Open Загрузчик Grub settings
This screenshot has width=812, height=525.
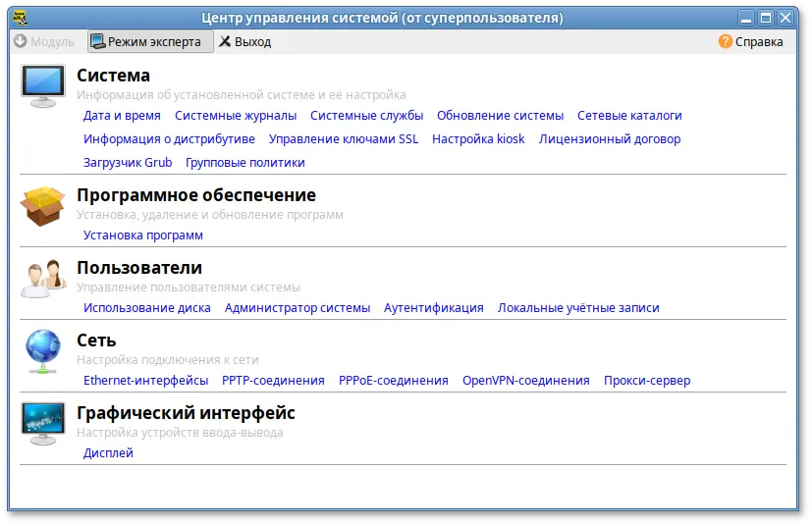(128, 163)
